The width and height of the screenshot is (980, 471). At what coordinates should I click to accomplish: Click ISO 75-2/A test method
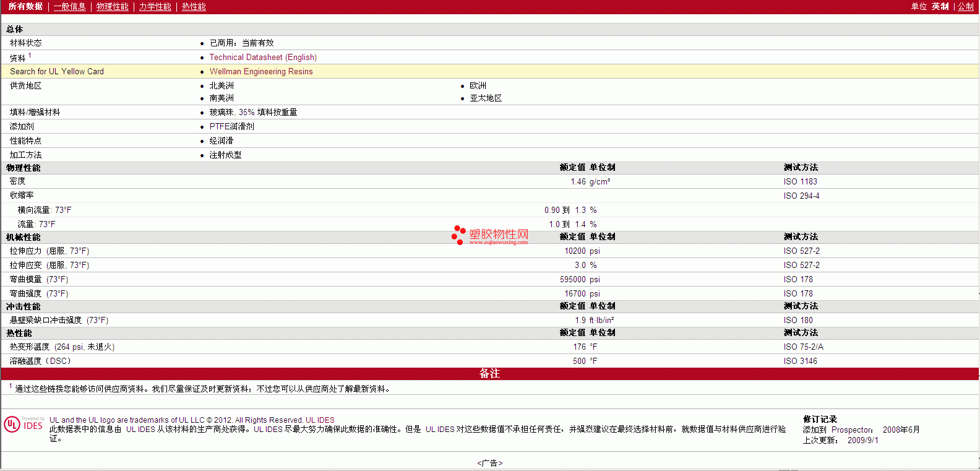coord(803,347)
